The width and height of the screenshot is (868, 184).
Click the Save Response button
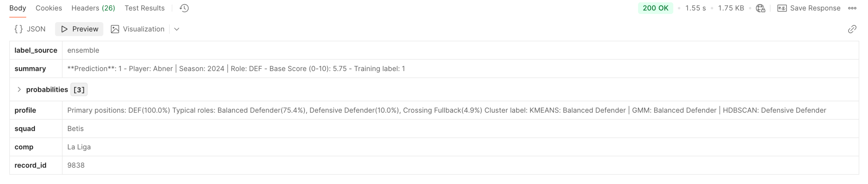click(815, 8)
